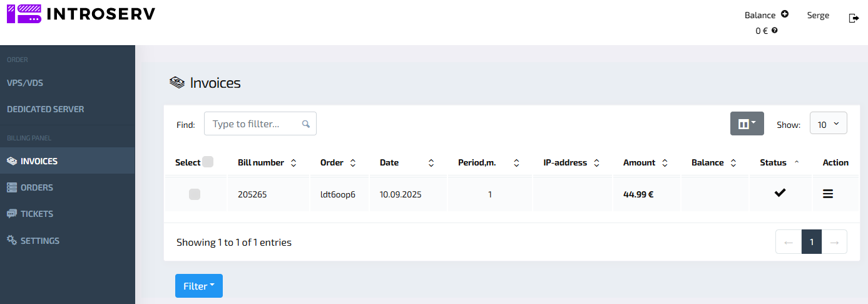
Task: Click the logout icon
Action: pyautogui.click(x=854, y=18)
